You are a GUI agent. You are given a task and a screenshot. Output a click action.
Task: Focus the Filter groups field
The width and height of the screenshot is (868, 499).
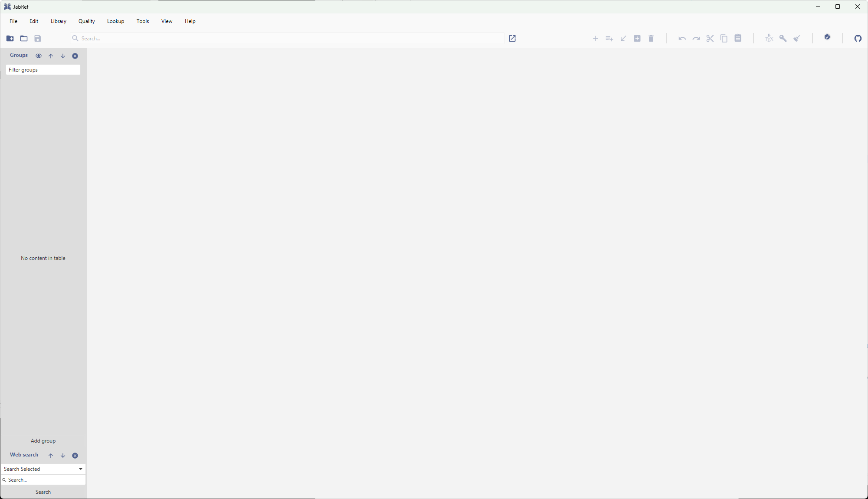pos(43,70)
